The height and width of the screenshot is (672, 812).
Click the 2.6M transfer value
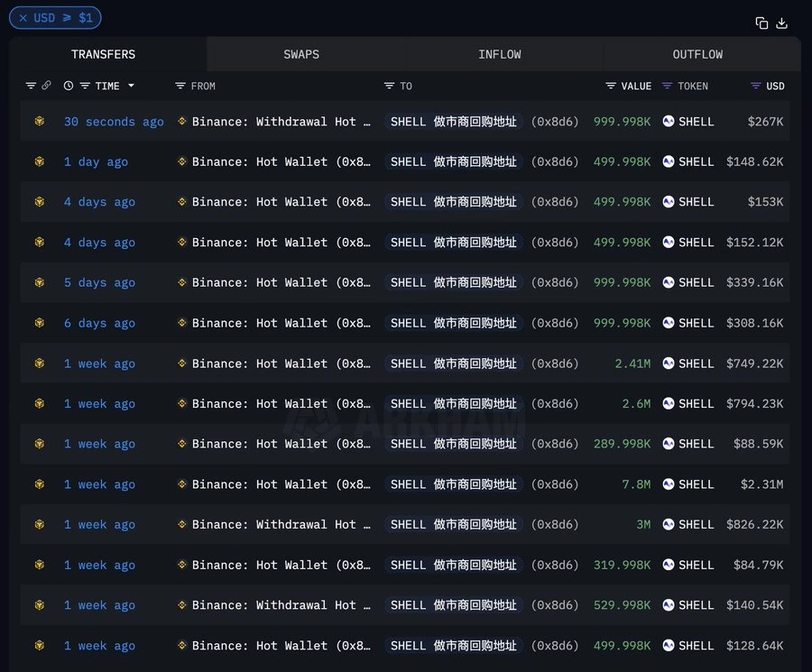[636, 404]
